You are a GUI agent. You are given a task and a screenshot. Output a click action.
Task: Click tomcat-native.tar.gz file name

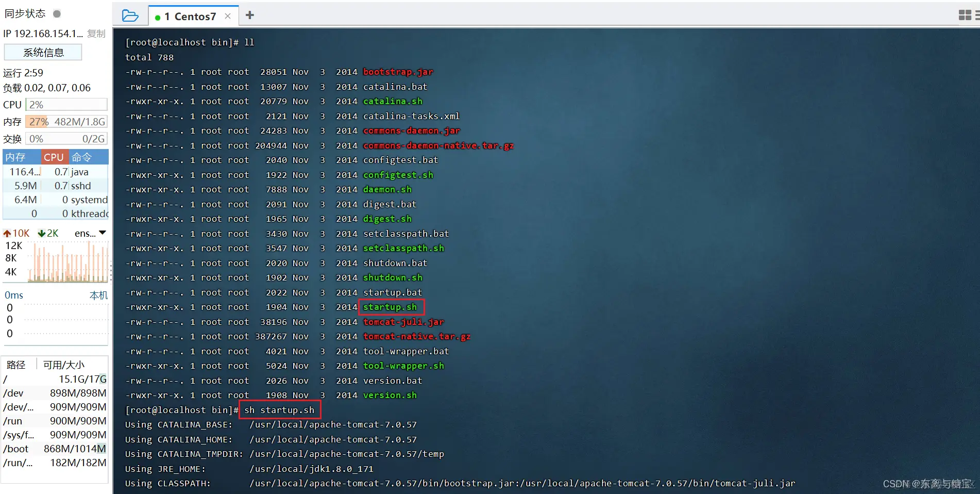click(x=417, y=336)
